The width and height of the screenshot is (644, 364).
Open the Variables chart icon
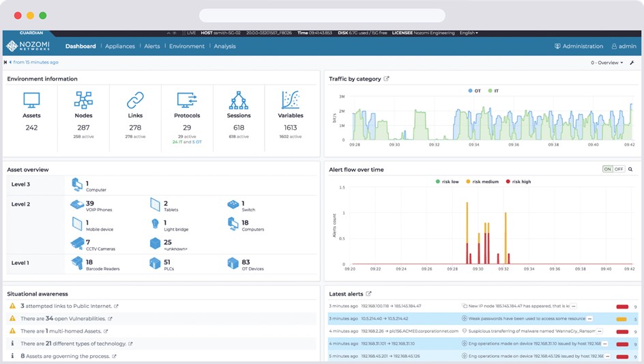coord(290,100)
